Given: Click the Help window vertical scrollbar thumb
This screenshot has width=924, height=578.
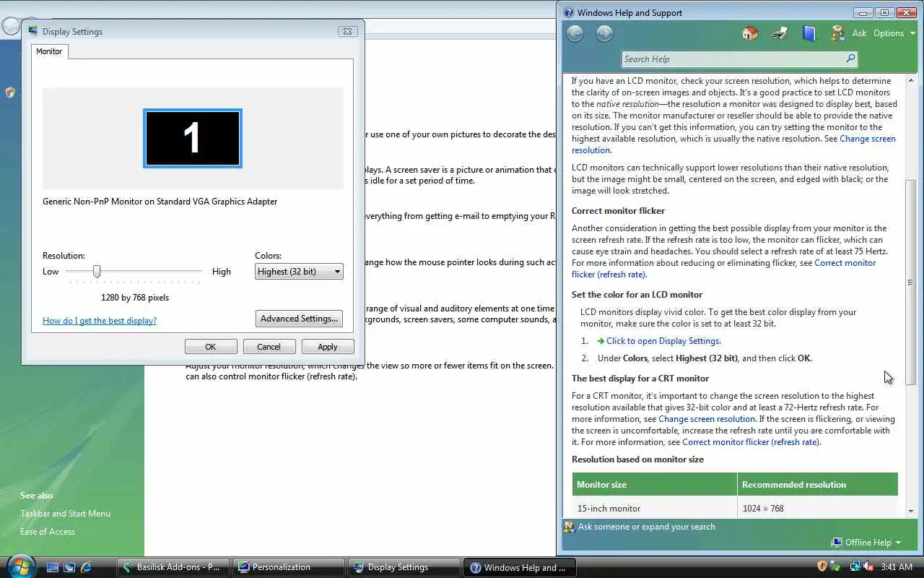Looking at the screenshot, I should pos(910,282).
